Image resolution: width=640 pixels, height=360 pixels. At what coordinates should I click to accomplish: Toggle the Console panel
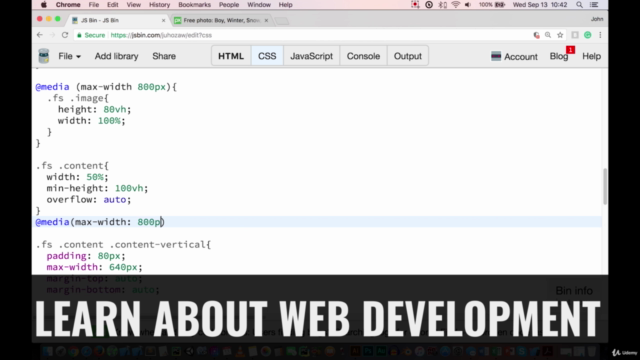363,56
